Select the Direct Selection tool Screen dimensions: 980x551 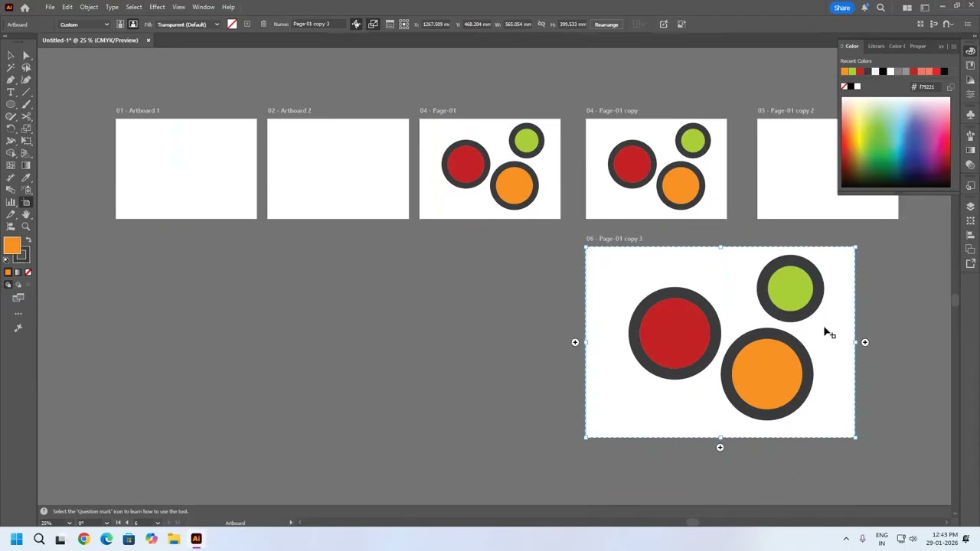(26, 55)
